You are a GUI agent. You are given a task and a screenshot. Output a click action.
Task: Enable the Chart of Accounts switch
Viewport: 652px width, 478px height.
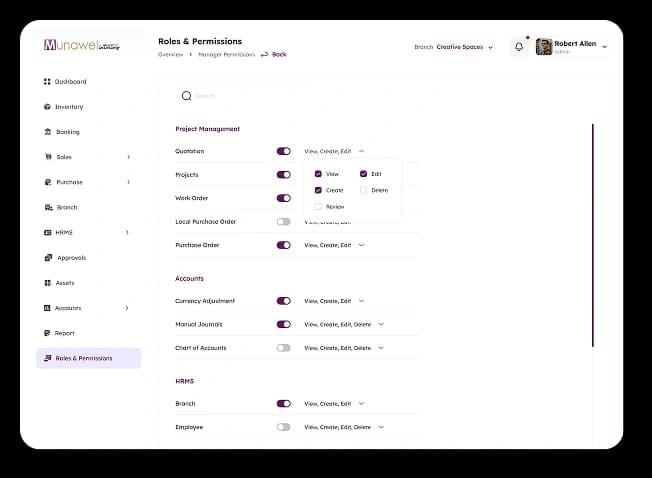pyautogui.click(x=284, y=348)
